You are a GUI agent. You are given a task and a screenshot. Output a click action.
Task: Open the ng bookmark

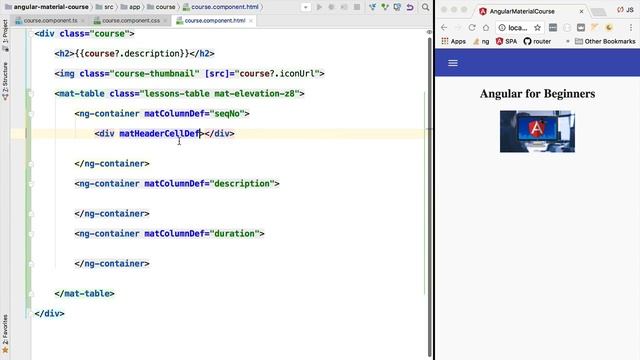(x=481, y=41)
